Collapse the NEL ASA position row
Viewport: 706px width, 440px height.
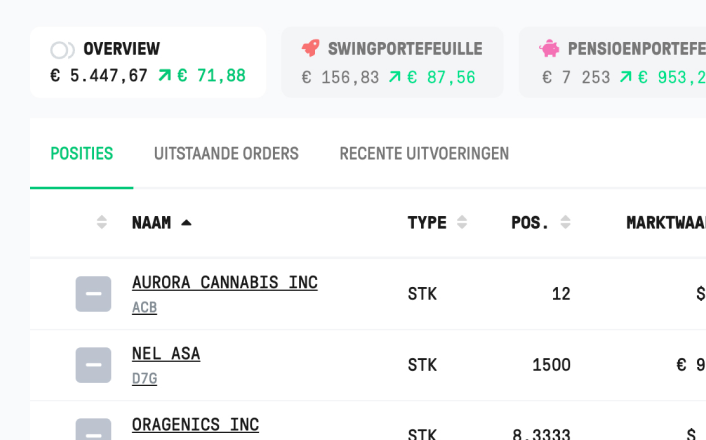[93, 365]
